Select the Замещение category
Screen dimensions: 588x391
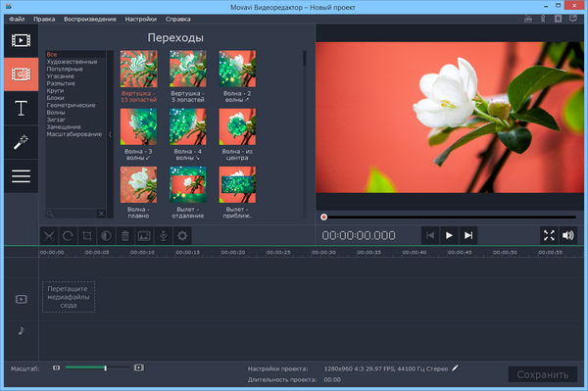(64, 127)
